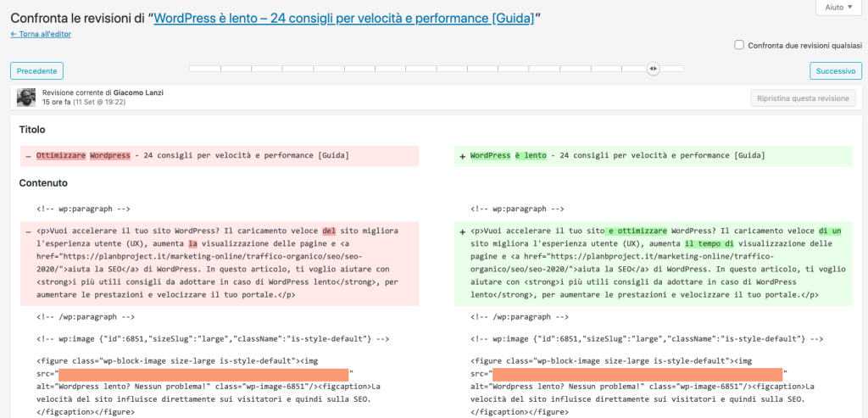Go to the Successivo revision
Screen dimensions: 868x418
[x=836, y=71]
